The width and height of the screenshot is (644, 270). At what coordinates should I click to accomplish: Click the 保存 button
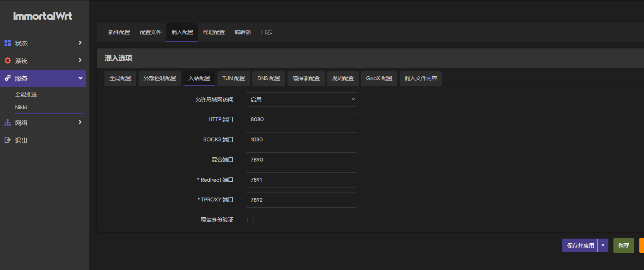coord(623,245)
